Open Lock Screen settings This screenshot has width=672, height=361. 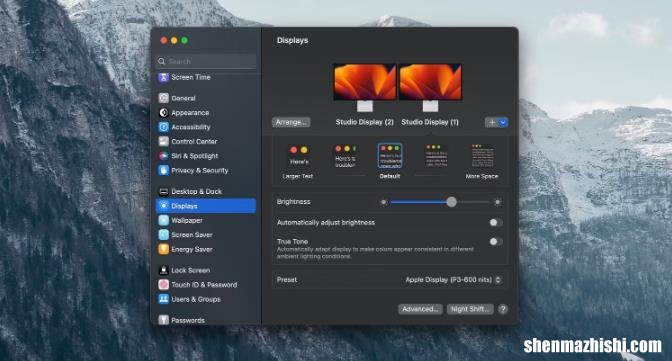pyautogui.click(x=205, y=270)
